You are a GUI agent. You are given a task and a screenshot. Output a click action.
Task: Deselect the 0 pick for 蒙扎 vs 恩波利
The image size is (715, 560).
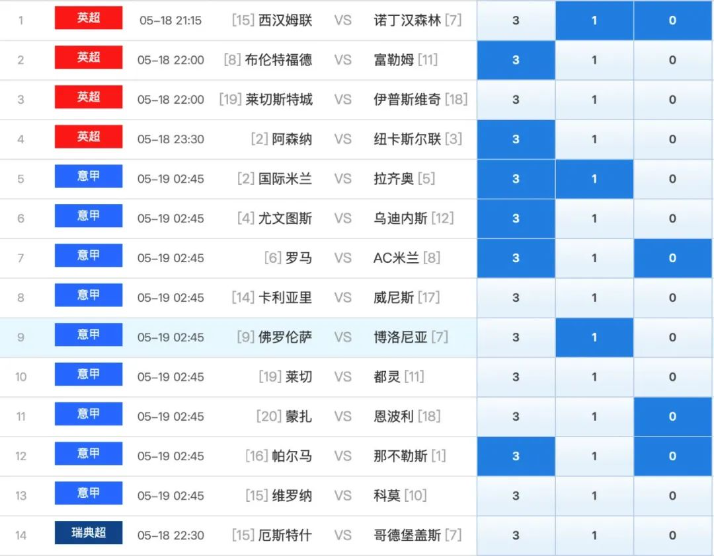tap(673, 416)
